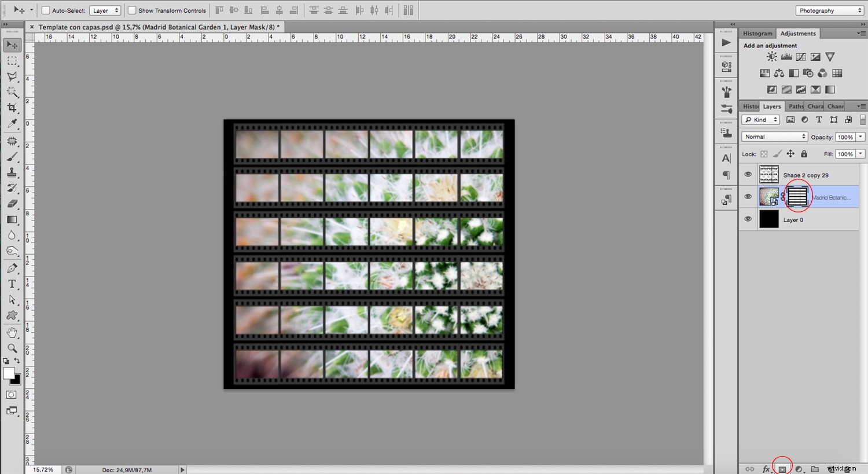Viewport: 868px width, 474px height.
Task: Open the fx layer styles menu
Action: (767, 469)
